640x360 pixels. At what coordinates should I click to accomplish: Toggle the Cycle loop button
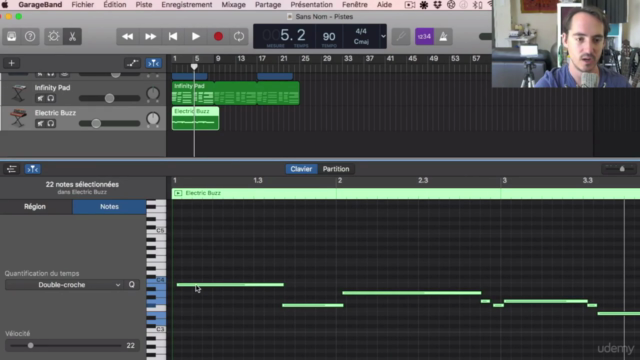(x=239, y=36)
